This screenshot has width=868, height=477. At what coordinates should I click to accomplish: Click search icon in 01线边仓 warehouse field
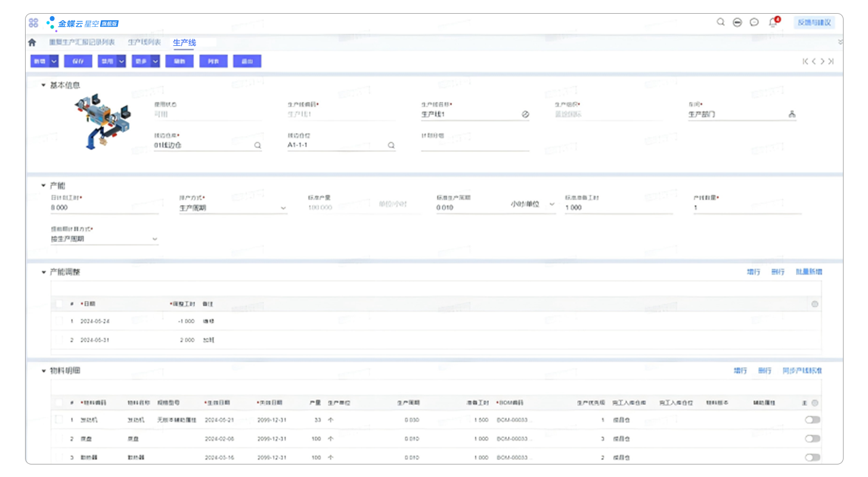[258, 145]
